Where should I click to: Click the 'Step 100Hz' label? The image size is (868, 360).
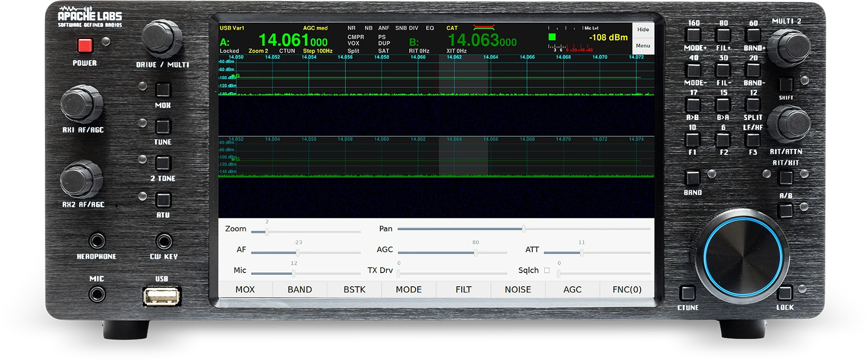tap(317, 51)
